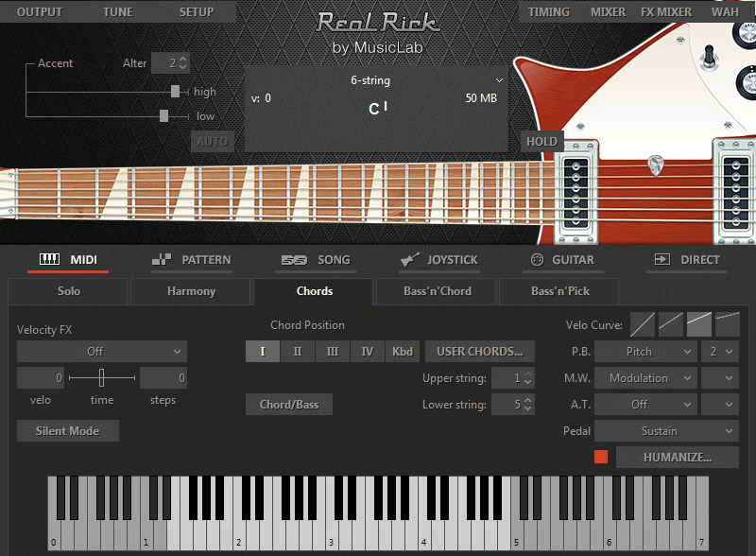The width and height of the screenshot is (756, 556).
Task: Click the Accent low slider handle
Action: [163, 115]
